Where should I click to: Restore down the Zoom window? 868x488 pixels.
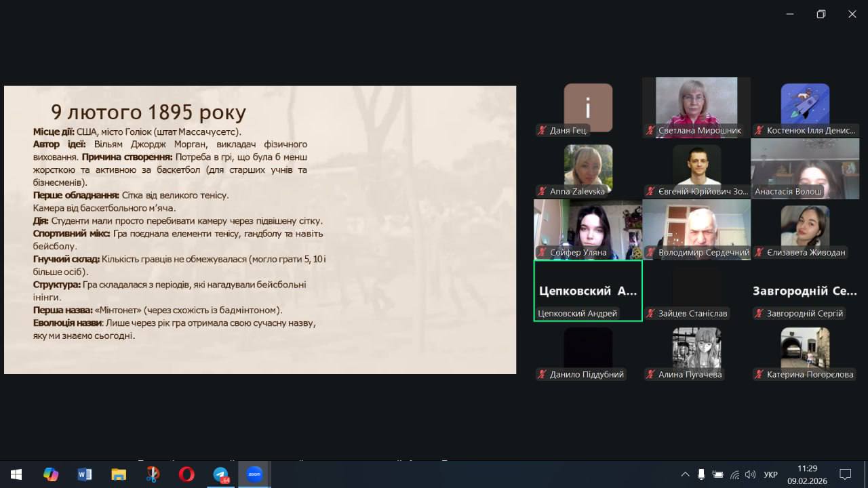pyautogui.click(x=821, y=14)
